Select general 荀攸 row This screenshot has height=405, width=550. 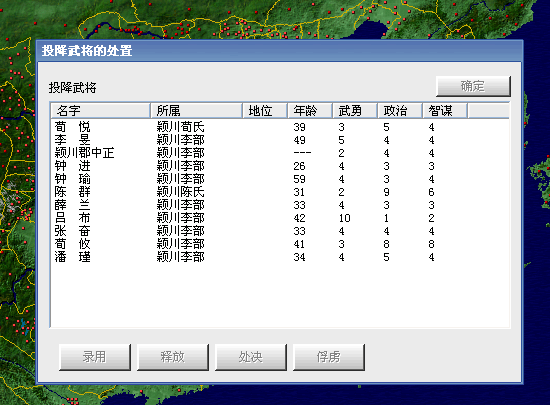[x=280, y=244]
